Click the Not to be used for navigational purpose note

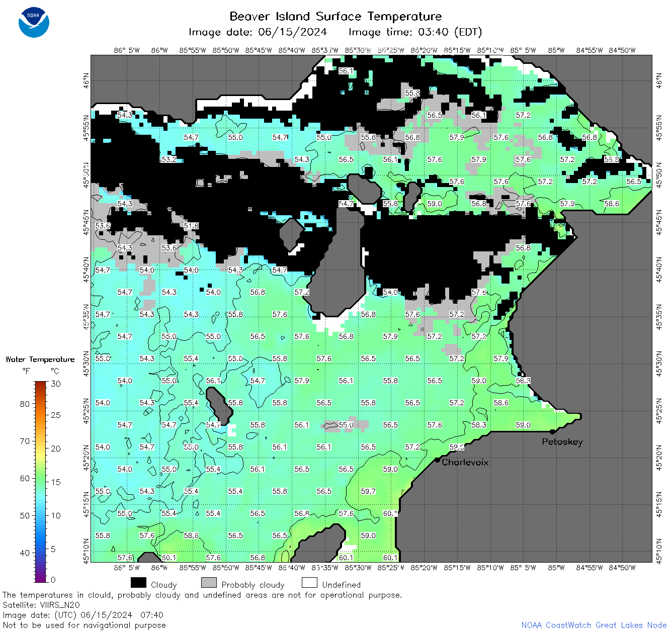pyautogui.click(x=84, y=625)
